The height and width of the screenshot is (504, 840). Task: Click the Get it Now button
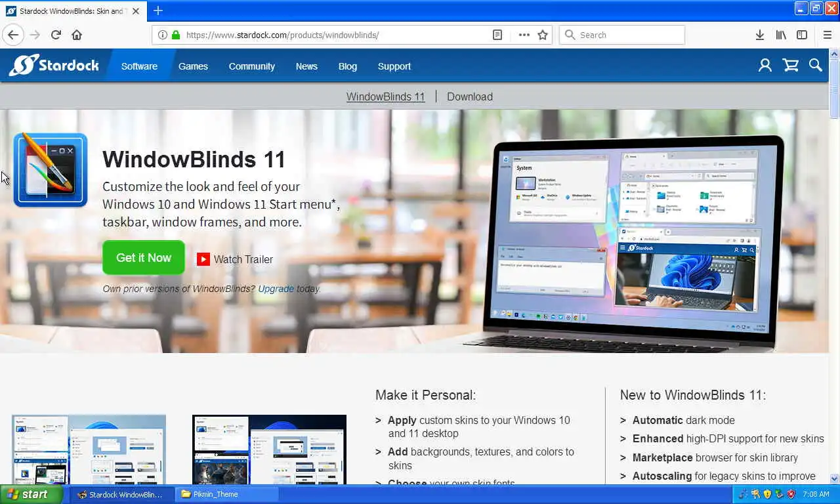tap(144, 258)
